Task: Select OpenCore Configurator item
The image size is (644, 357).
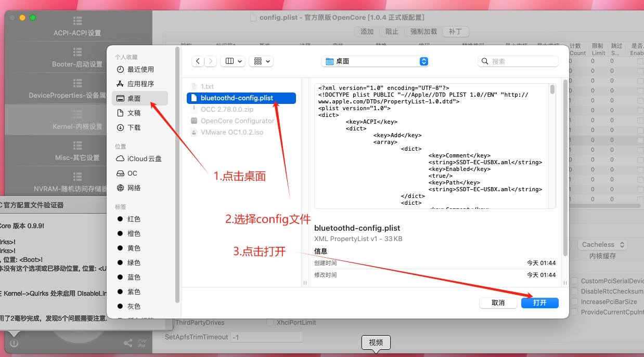Action: coord(241,121)
